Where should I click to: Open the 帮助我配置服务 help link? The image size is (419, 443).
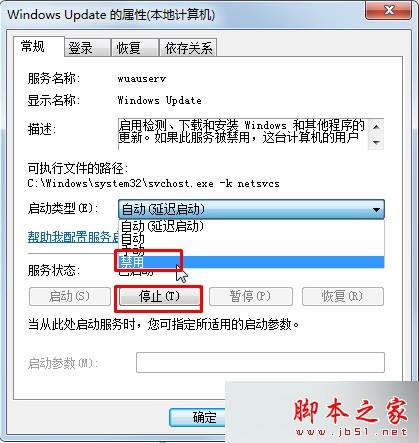click(73, 237)
